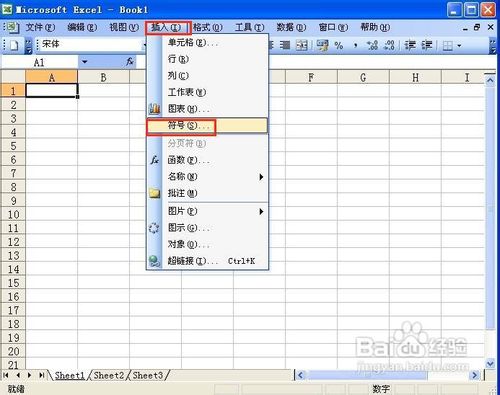Choose 对象(O)... from Insert menu
Screen dimensions: 500x395
pos(207,245)
